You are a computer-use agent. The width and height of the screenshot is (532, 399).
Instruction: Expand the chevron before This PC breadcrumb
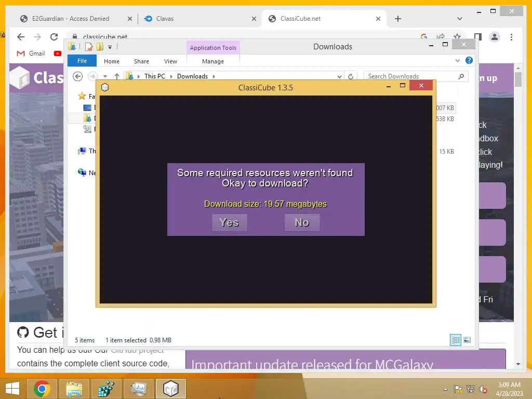138,76
